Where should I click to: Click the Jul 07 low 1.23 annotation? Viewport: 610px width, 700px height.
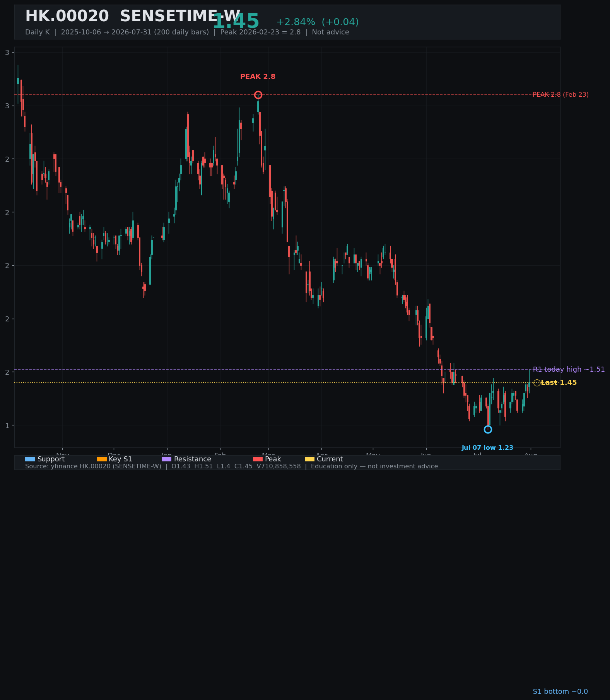click(x=487, y=448)
